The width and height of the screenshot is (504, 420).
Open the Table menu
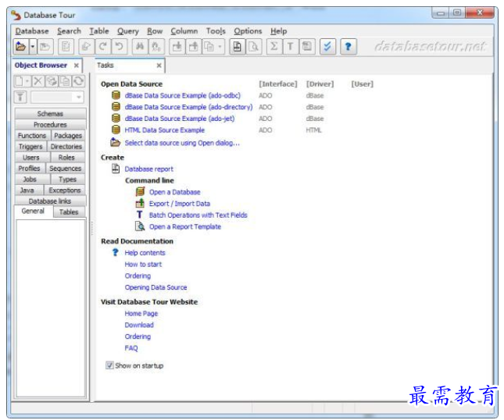[x=99, y=31]
